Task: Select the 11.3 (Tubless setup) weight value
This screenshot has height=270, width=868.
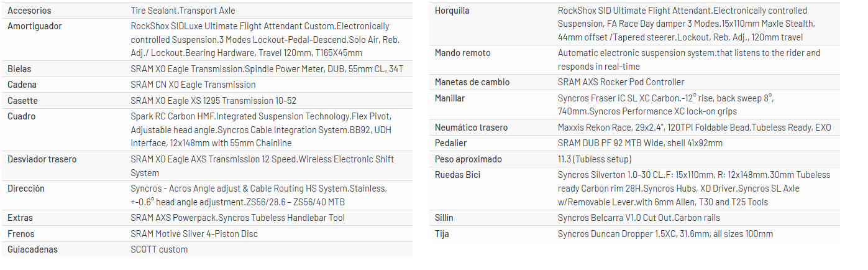Action: 595,159
